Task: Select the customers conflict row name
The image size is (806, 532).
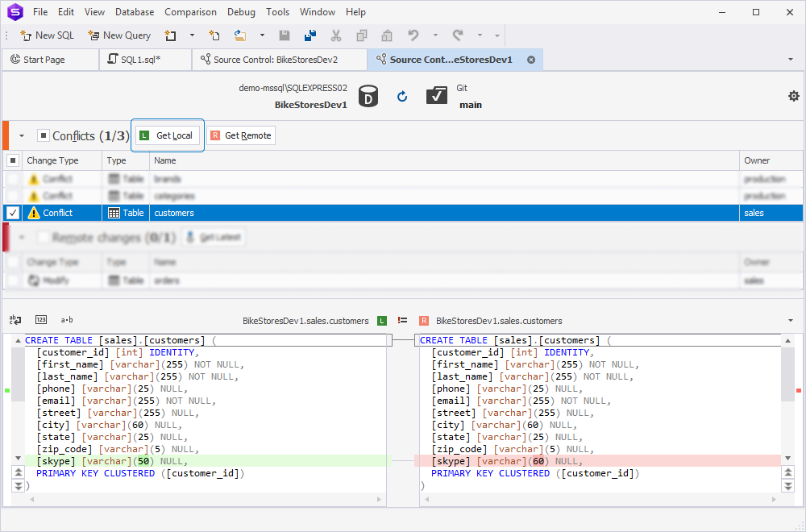Action: tap(174, 213)
